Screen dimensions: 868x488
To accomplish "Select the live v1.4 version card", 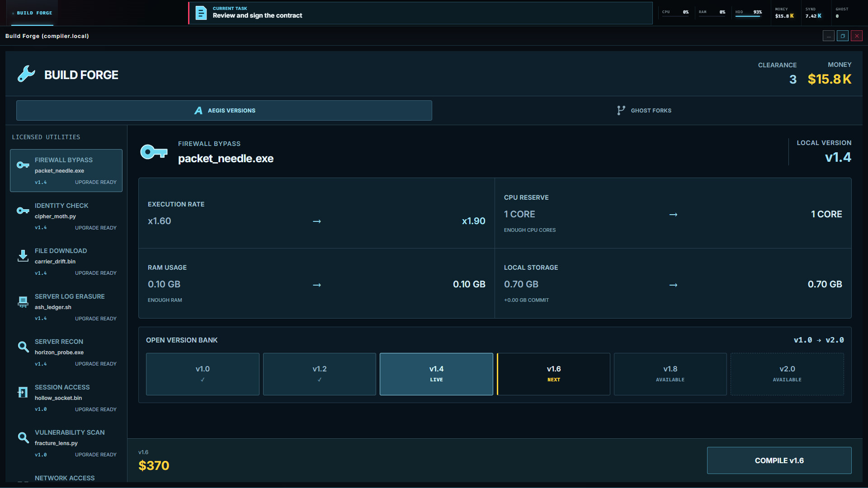I will pyautogui.click(x=436, y=374).
